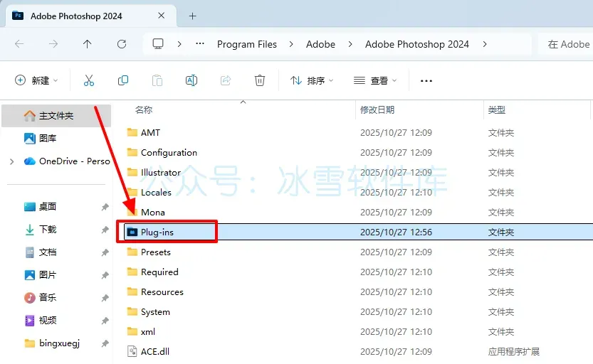The height and width of the screenshot is (364, 593).
Task: Select the Plug-ins folder
Action: coord(157,232)
